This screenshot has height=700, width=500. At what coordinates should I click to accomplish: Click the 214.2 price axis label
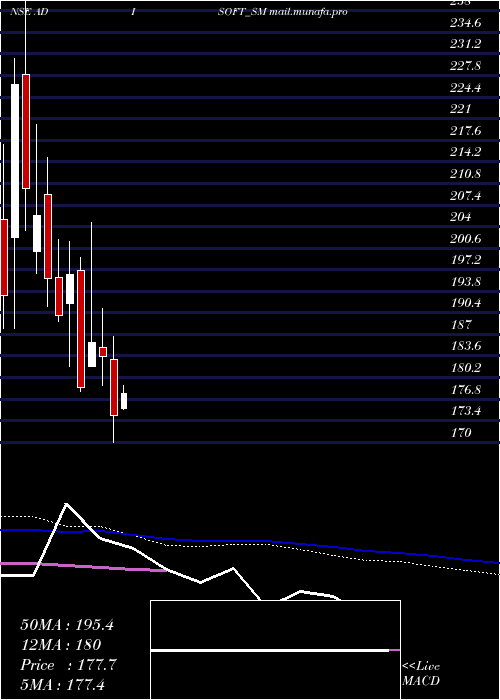(466, 152)
